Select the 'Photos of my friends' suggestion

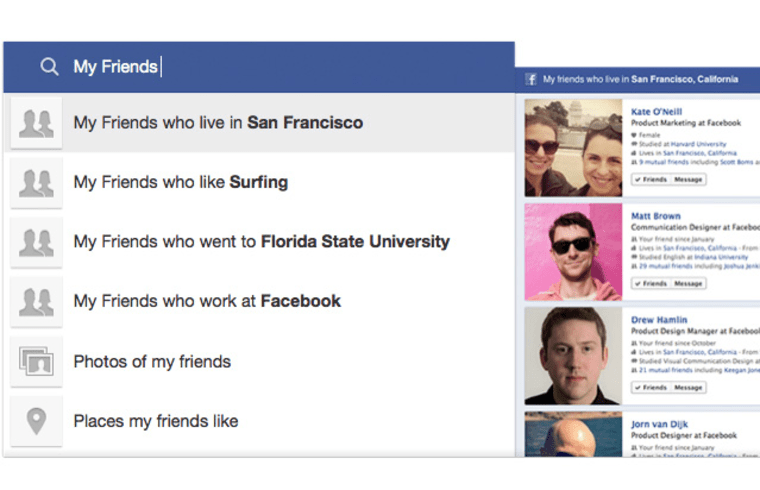click(259, 362)
